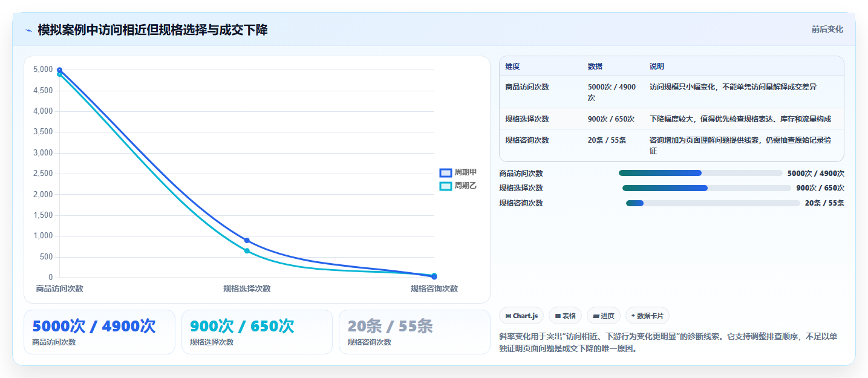Click the 900次 / 650次 data card

pos(257,332)
